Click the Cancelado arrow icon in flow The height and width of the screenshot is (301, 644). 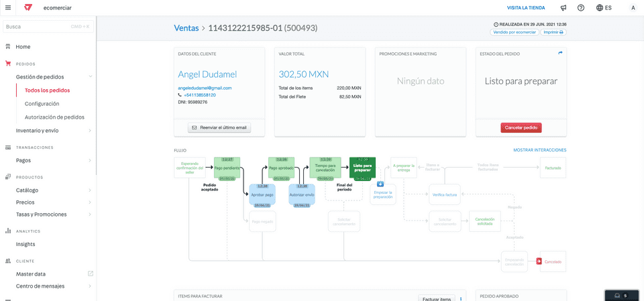point(539,261)
